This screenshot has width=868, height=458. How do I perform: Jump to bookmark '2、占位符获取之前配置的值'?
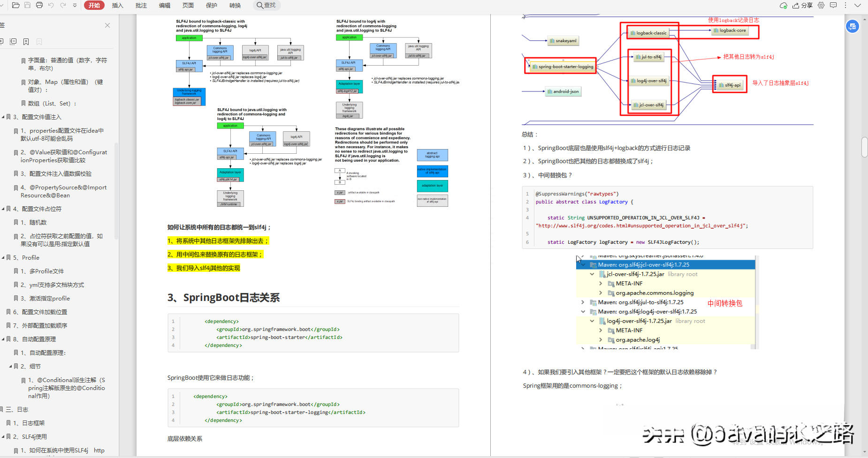[x=61, y=240]
